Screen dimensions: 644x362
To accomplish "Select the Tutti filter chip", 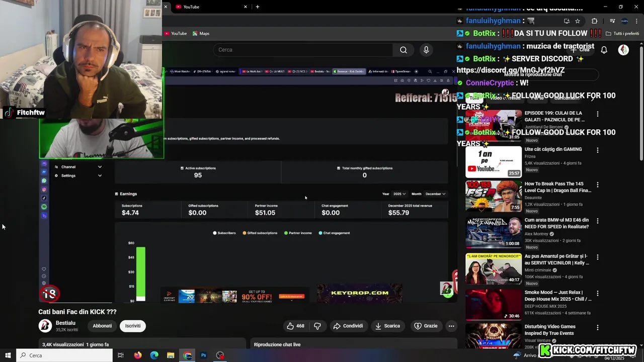I will click(474, 98).
